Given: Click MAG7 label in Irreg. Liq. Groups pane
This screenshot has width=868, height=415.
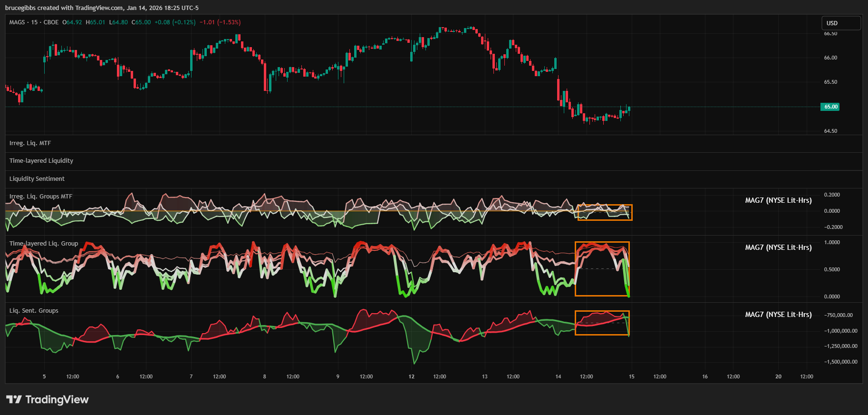Looking at the screenshot, I should click(x=778, y=200).
